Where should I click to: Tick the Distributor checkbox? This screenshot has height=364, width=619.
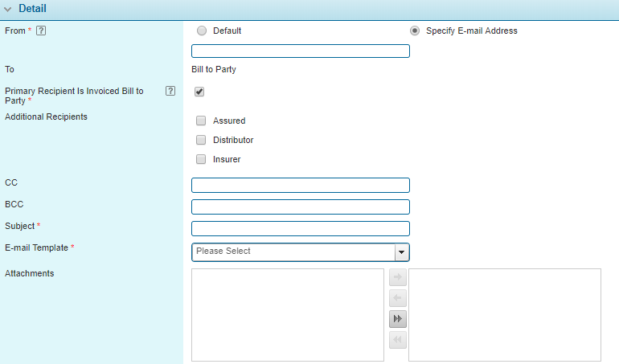click(x=201, y=140)
